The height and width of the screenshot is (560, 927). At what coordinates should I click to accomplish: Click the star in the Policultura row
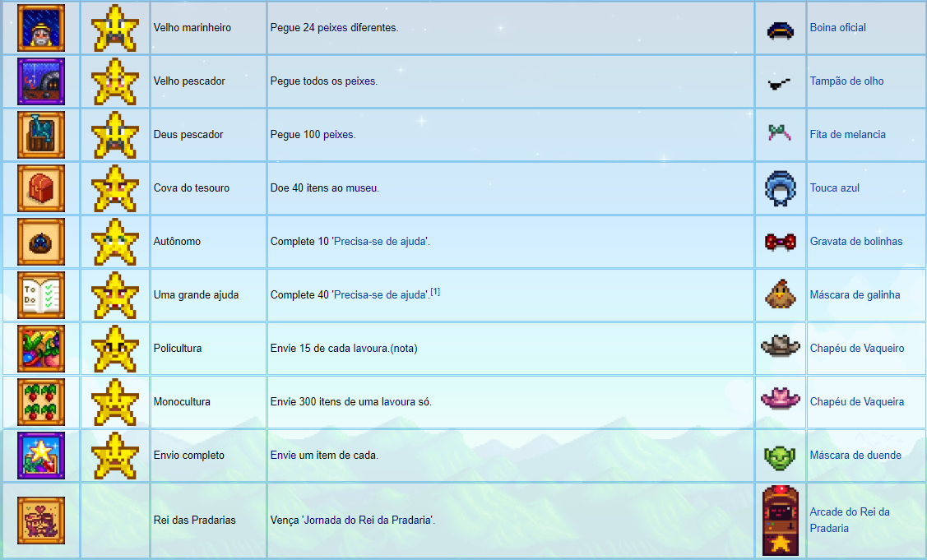click(114, 349)
